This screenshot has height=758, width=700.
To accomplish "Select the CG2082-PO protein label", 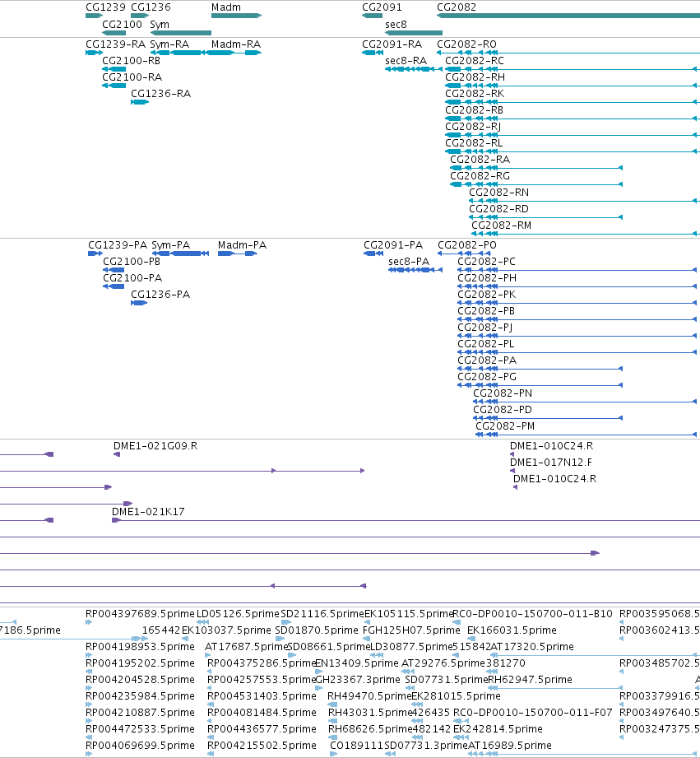I will 467,245.
